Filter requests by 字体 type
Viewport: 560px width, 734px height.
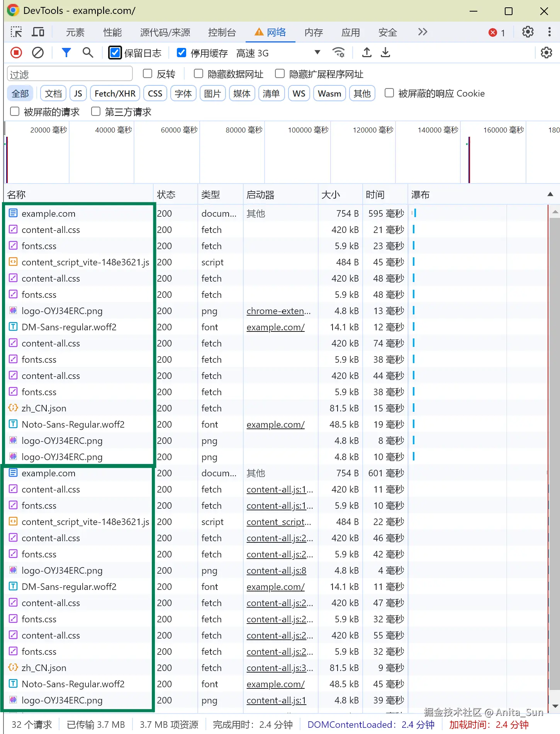(x=183, y=93)
